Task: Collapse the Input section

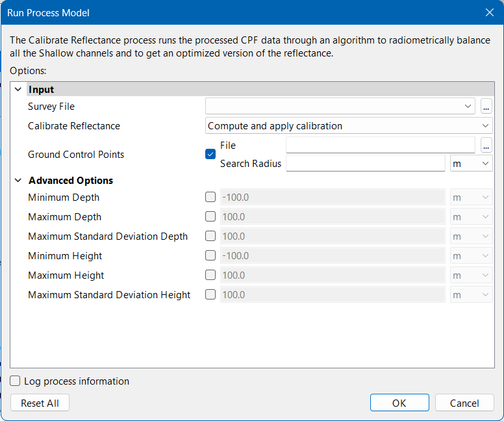Action: click(x=18, y=90)
